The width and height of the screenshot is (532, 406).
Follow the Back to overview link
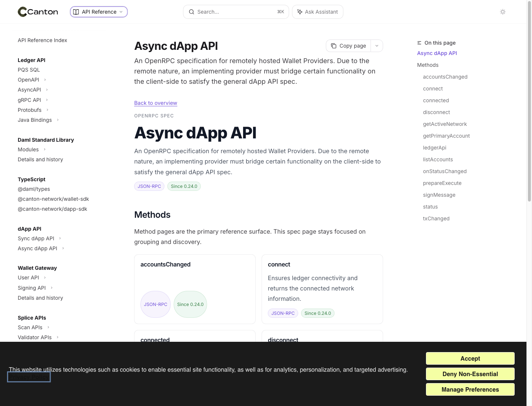point(156,103)
